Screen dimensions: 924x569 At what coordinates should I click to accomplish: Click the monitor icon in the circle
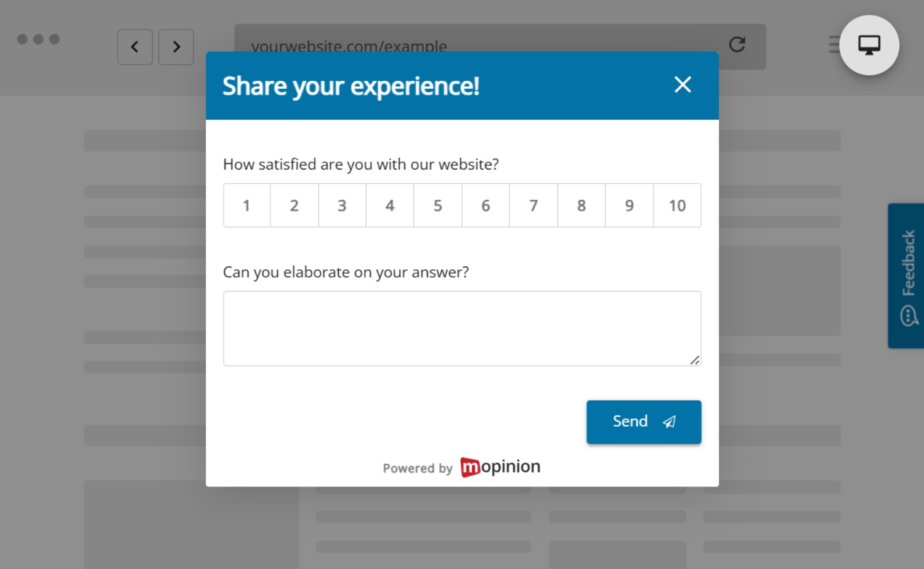coord(869,45)
